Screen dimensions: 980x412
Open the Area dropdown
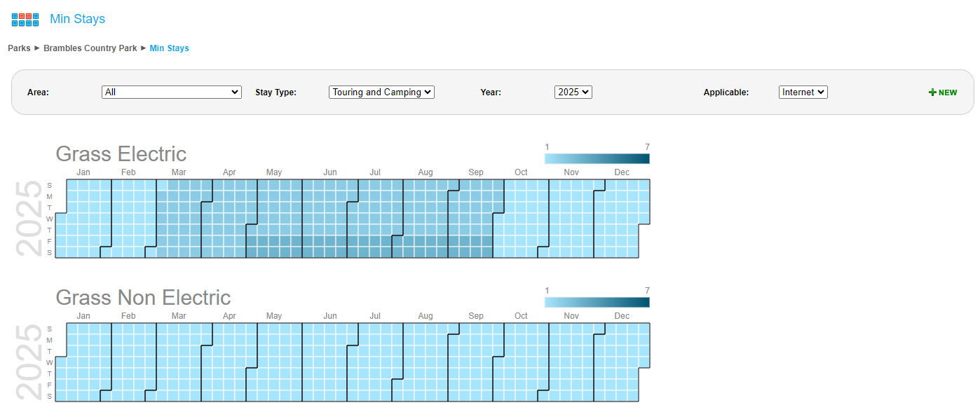tap(172, 92)
